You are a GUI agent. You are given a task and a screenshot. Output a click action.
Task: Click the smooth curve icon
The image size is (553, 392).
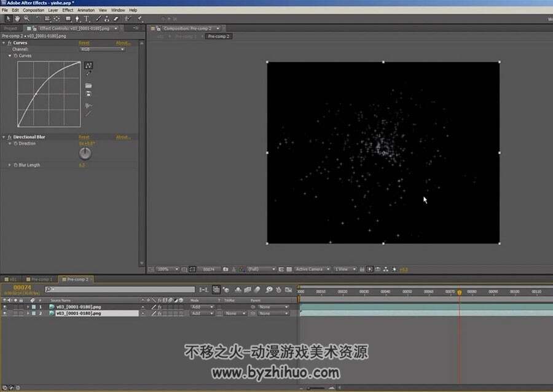88,106
